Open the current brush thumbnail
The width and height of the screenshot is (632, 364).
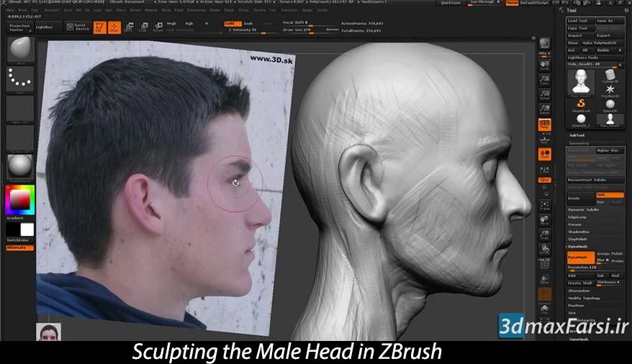pos(20,50)
